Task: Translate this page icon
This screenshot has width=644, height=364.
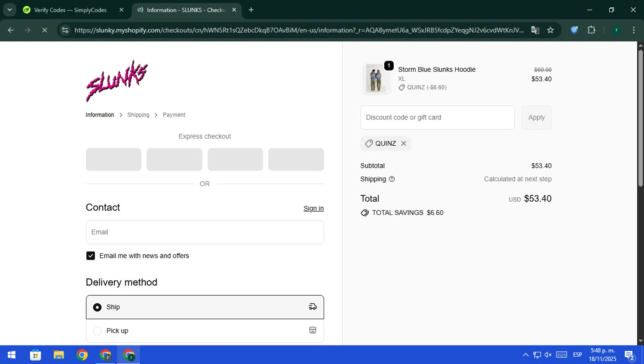Action: [535, 30]
